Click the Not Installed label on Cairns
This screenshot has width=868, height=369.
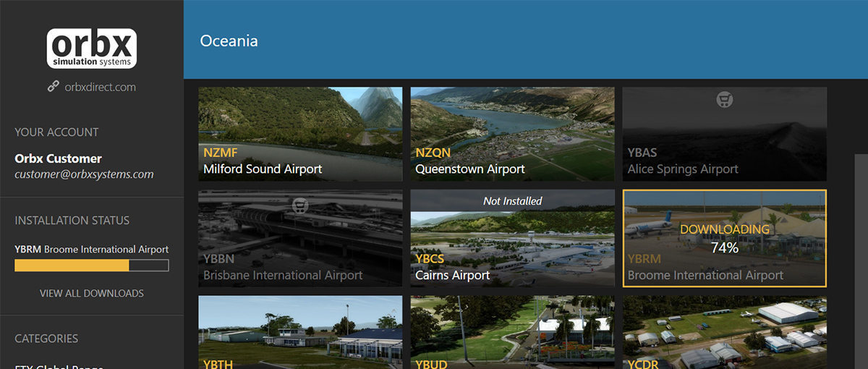[513, 200]
